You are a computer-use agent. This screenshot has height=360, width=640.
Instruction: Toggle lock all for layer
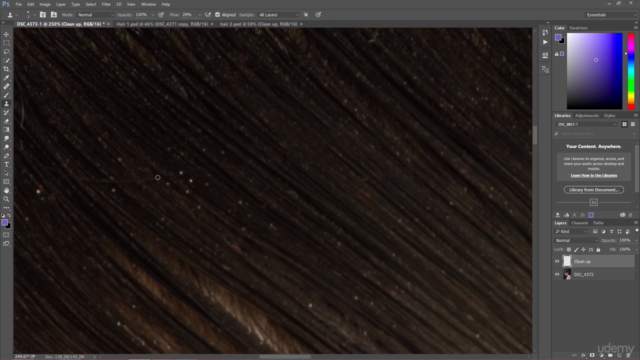[598, 249]
